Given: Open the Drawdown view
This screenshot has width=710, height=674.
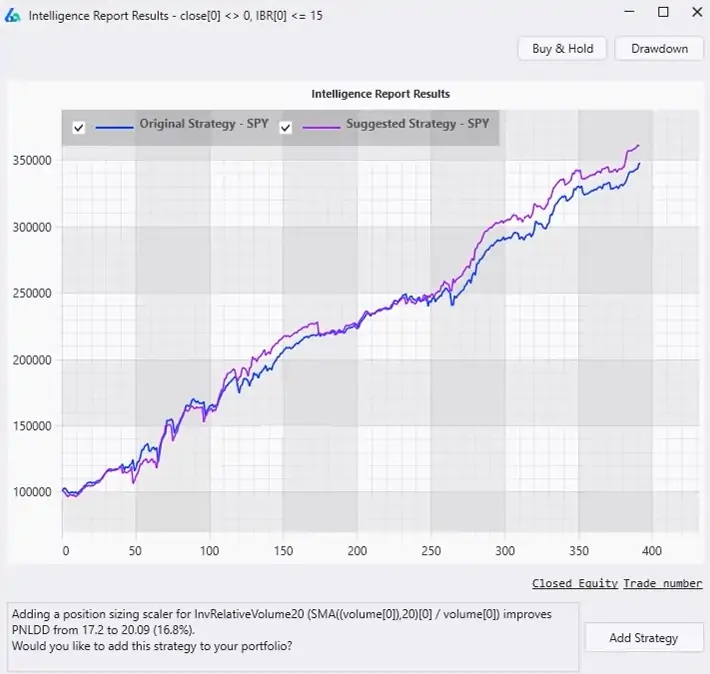Looking at the screenshot, I should [x=659, y=48].
